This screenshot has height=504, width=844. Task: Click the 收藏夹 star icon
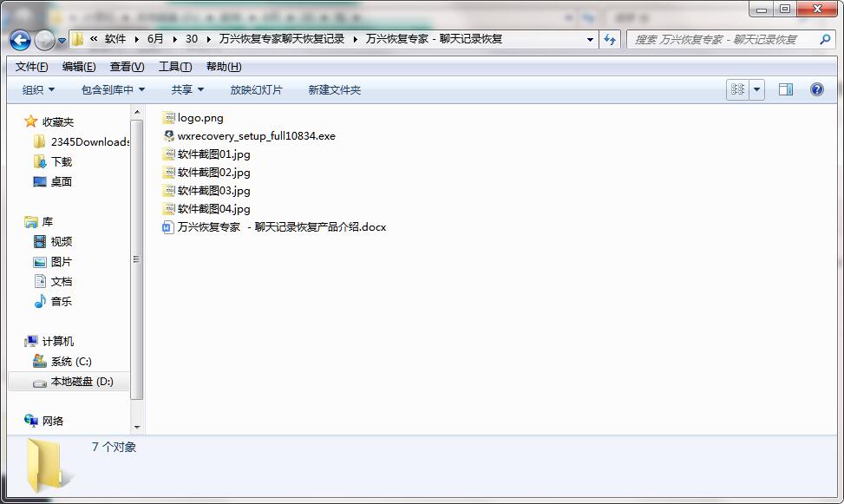click(30, 121)
